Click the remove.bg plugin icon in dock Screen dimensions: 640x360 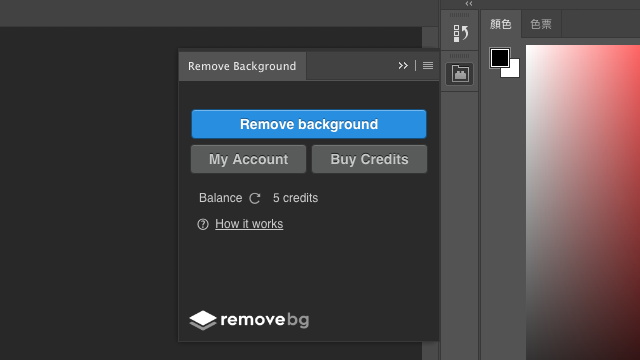point(460,74)
